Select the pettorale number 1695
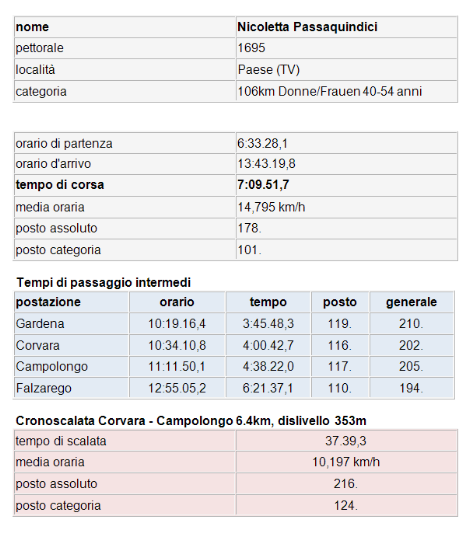The width and height of the screenshot is (476, 533). tap(251, 48)
